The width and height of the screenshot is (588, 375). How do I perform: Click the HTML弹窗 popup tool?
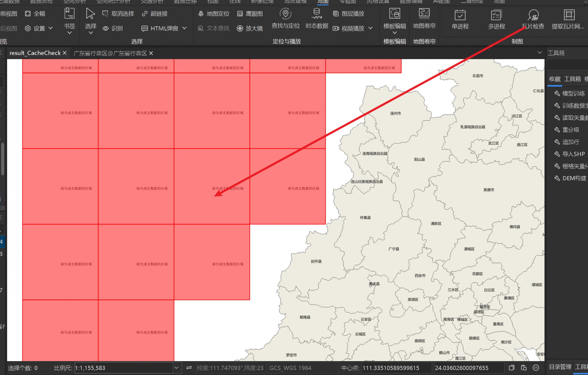160,28
